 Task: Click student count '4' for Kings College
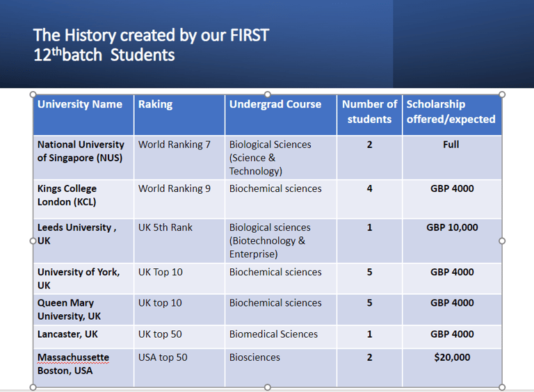point(369,199)
